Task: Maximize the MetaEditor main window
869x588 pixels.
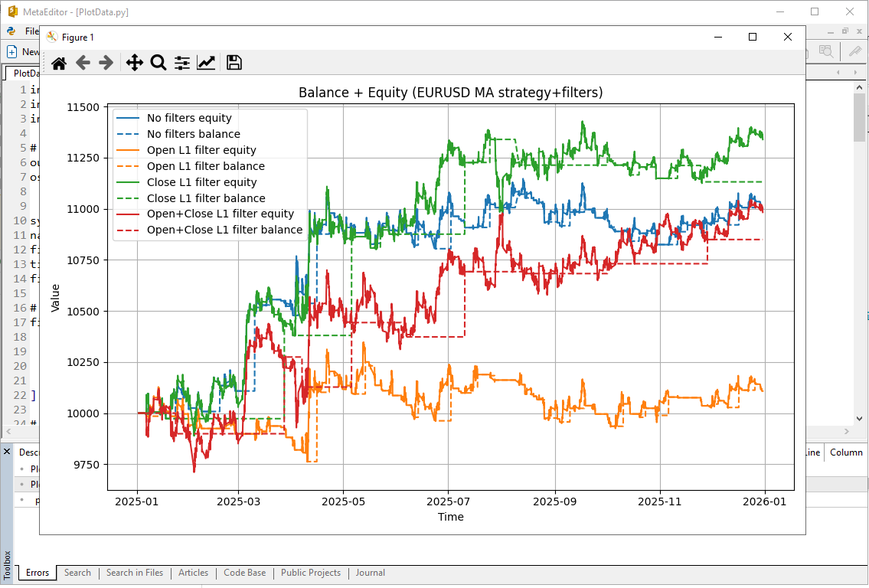Action: click(815, 11)
